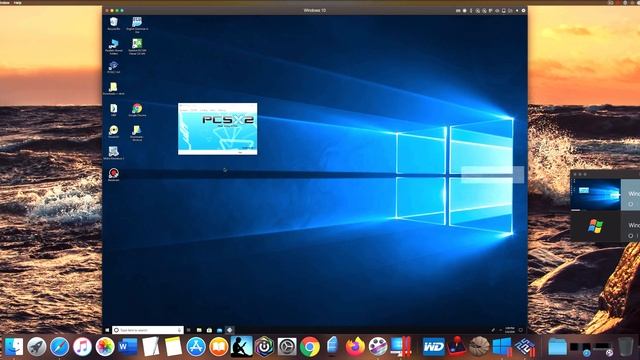Screen dimensions: 640x360
Task: Launch the red joystick emulator app in Dock
Action: pyautogui.click(x=456, y=347)
